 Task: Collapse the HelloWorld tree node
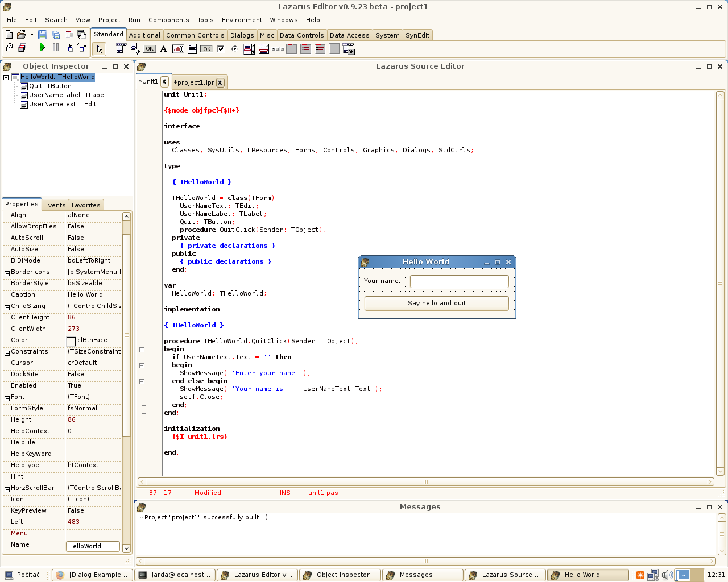(6, 77)
